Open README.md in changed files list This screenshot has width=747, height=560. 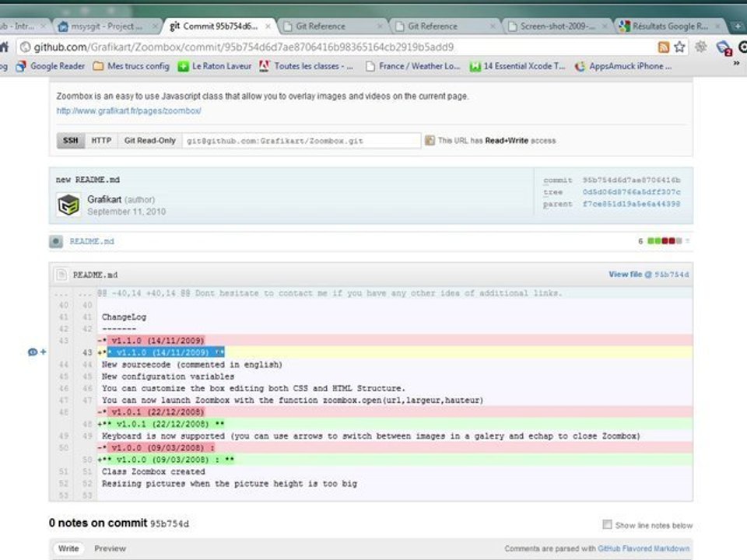coord(92,241)
